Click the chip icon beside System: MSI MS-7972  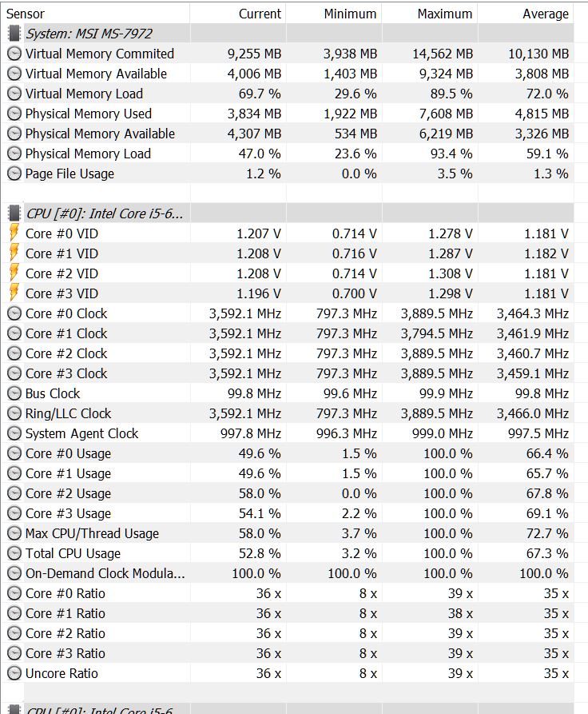pos(14,34)
